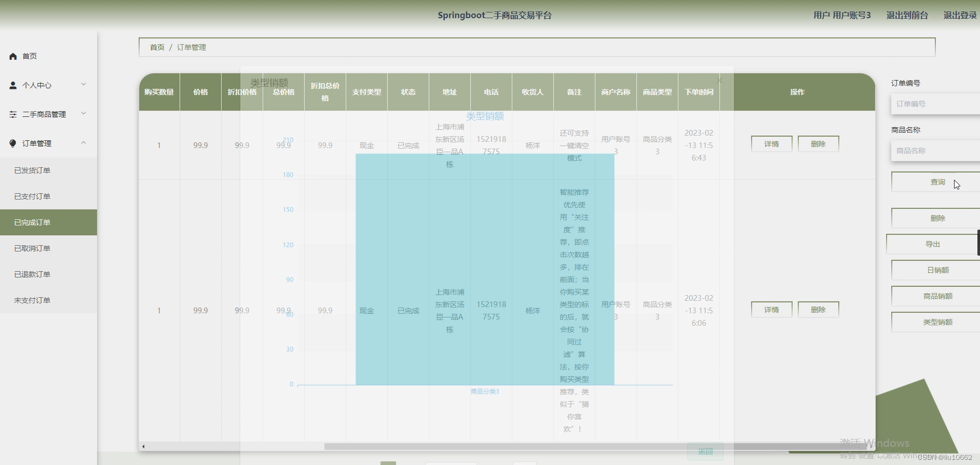Screen dimensions: 980x465
Task: Click 退出到前台 in the header
Action: pos(907,15)
